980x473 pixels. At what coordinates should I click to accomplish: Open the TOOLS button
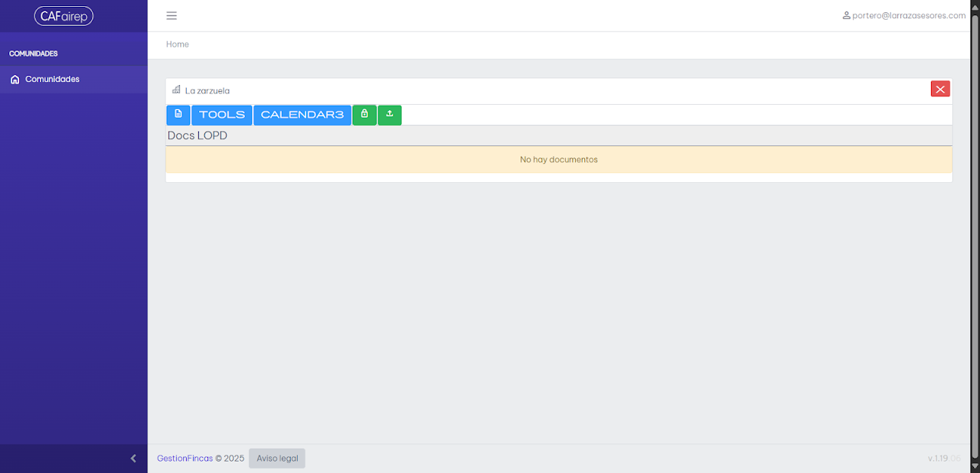(x=222, y=115)
